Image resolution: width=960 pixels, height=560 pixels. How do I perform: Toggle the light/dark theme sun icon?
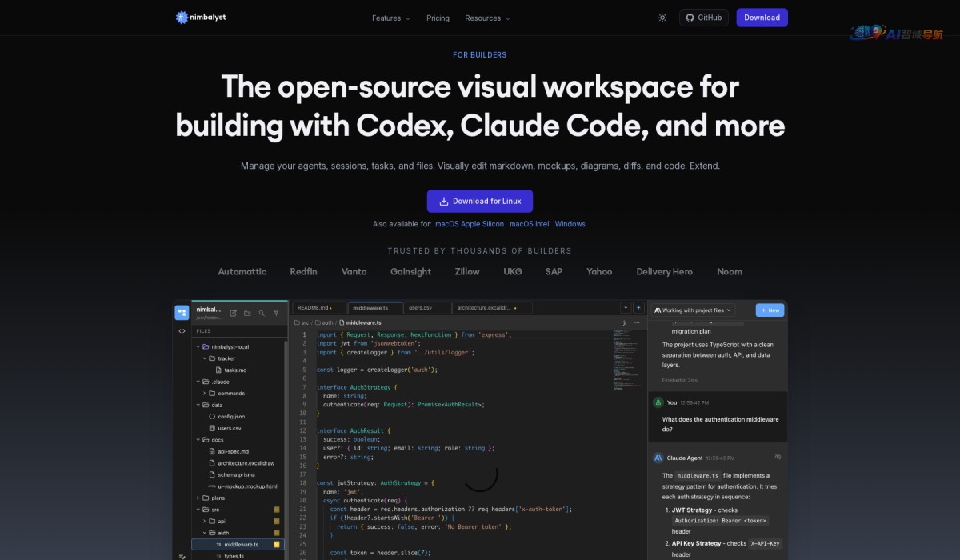662,18
